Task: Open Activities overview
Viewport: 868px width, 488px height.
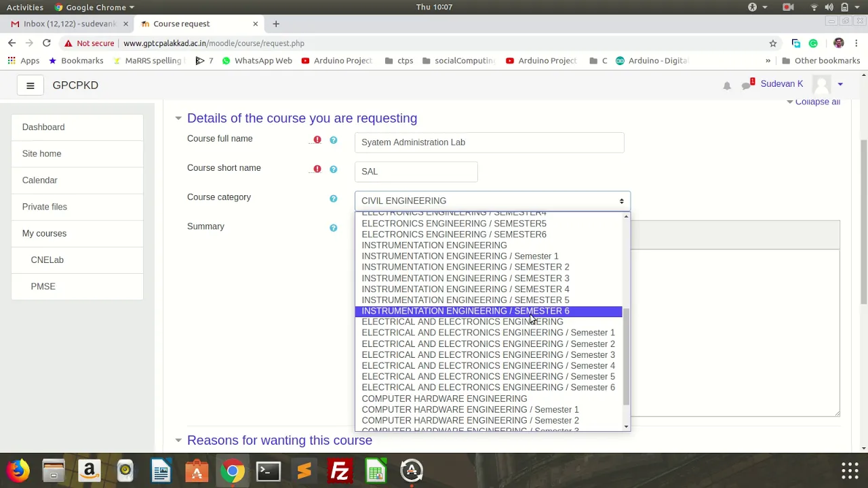Action: point(25,7)
